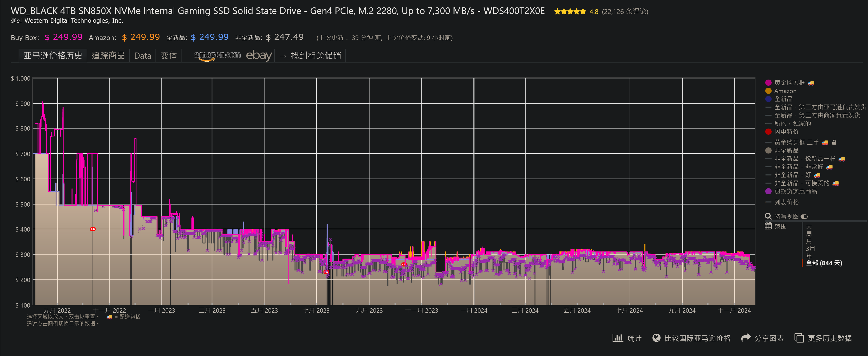Switch to the 亚马逊价格历史 tab

[53, 55]
